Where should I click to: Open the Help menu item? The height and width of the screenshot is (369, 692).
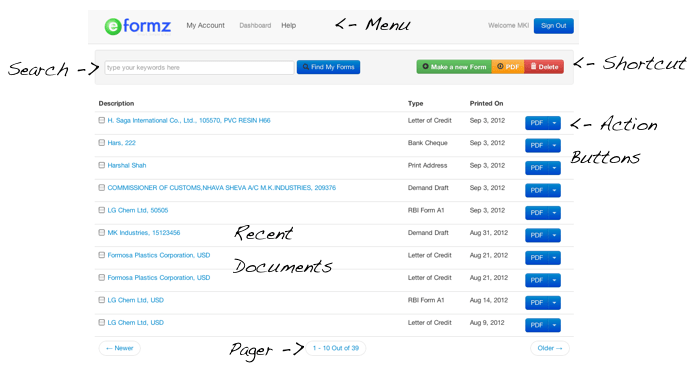click(x=289, y=26)
